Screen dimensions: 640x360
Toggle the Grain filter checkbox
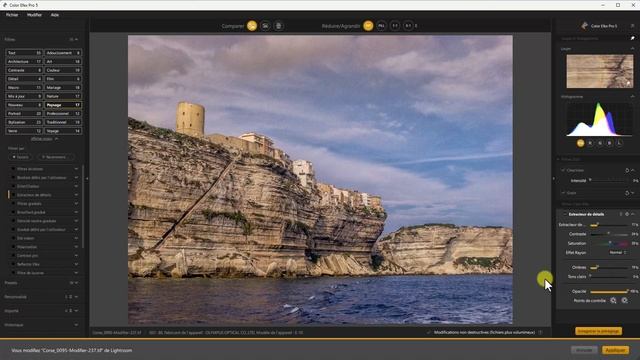(x=563, y=193)
